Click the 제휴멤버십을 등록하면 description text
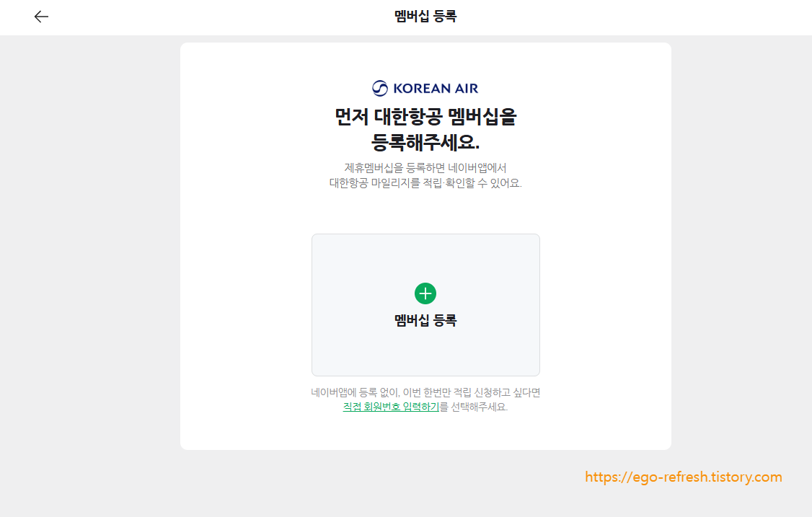The height and width of the screenshot is (517, 812). click(425, 175)
